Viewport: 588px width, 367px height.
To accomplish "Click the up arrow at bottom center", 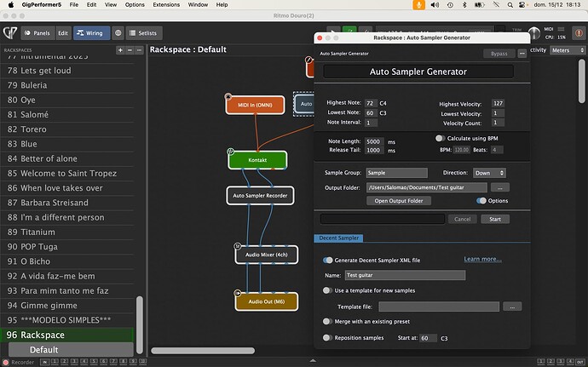I will [313, 361].
